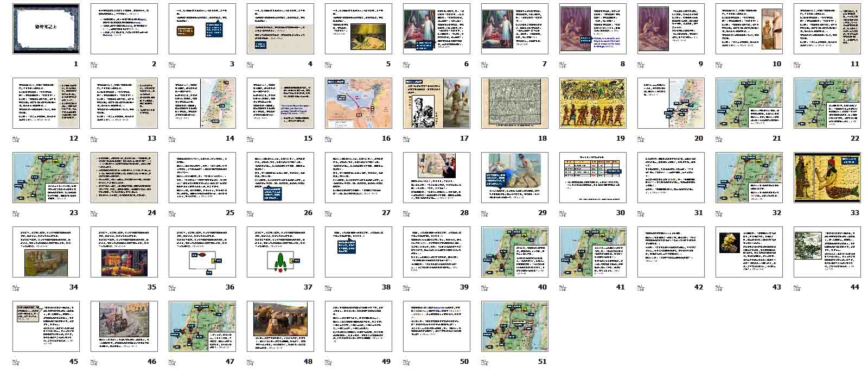Select slide 16 with the regional map

pyautogui.click(x=358, y=103)
